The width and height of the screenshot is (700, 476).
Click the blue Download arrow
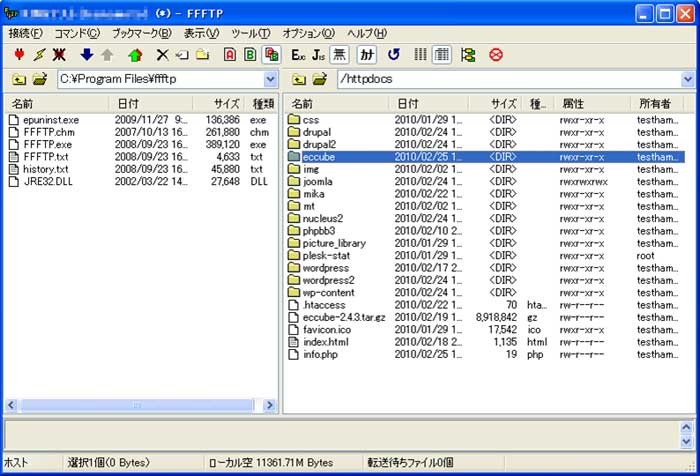(87, 54)
